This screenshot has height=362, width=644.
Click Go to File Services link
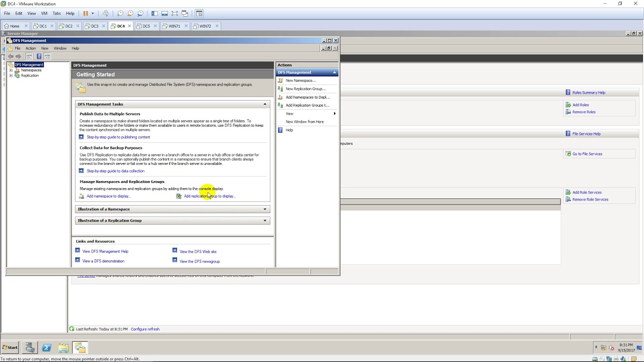[x=587, y=154]
